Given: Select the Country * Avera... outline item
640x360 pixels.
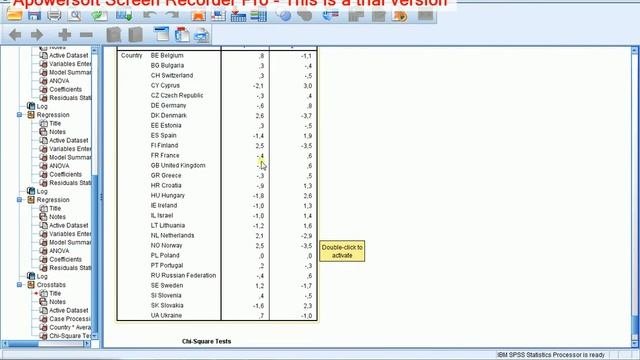Looking at the screenshot, I should pos(70,327).
